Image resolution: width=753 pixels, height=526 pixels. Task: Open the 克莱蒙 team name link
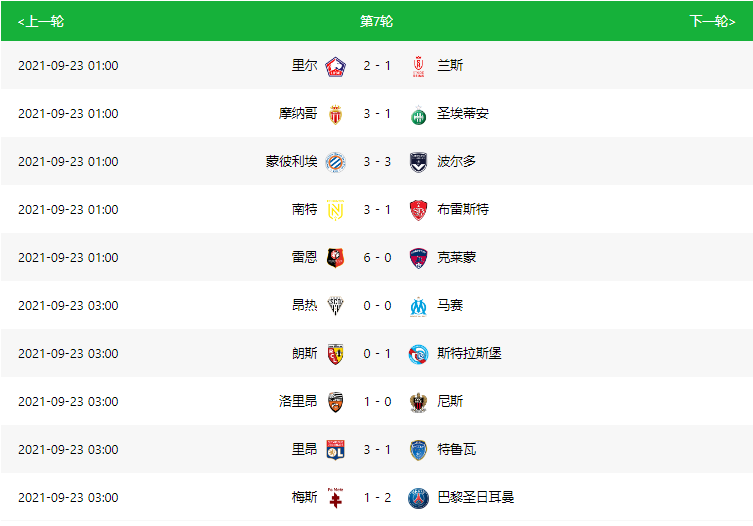click(x=456, y=257)
